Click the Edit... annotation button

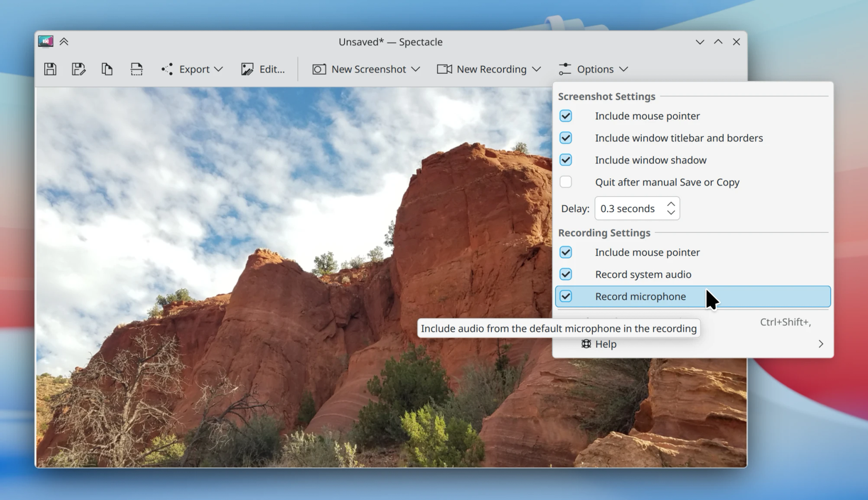click(263, 69)
